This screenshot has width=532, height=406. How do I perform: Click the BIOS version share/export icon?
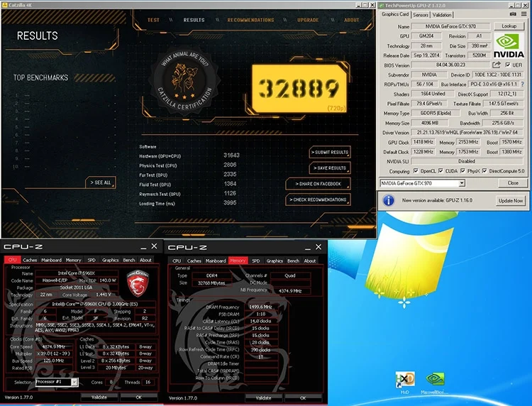click(497, 65)
